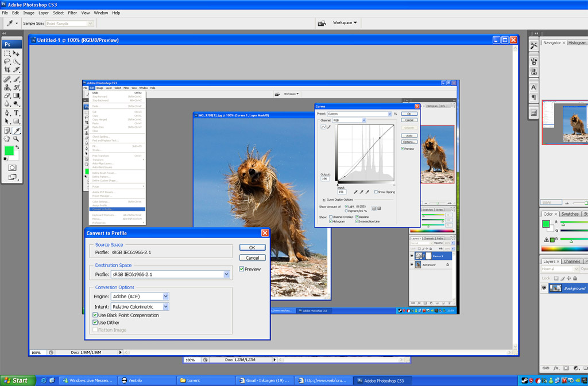Lock transparent pixels in Layers panel
The image size is (588, 386).
click(556, 278)
